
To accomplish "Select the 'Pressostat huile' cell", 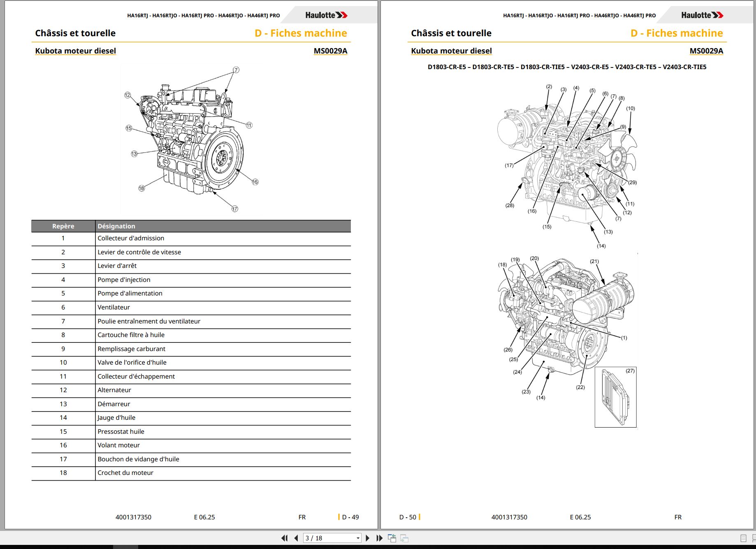I will pos(223,432).
